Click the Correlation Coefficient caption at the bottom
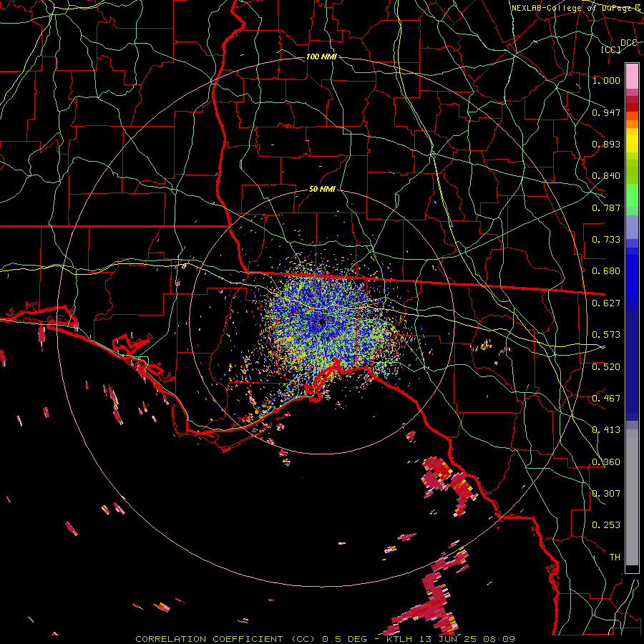Screen dimensions: 644x644 tap(326, 639)
